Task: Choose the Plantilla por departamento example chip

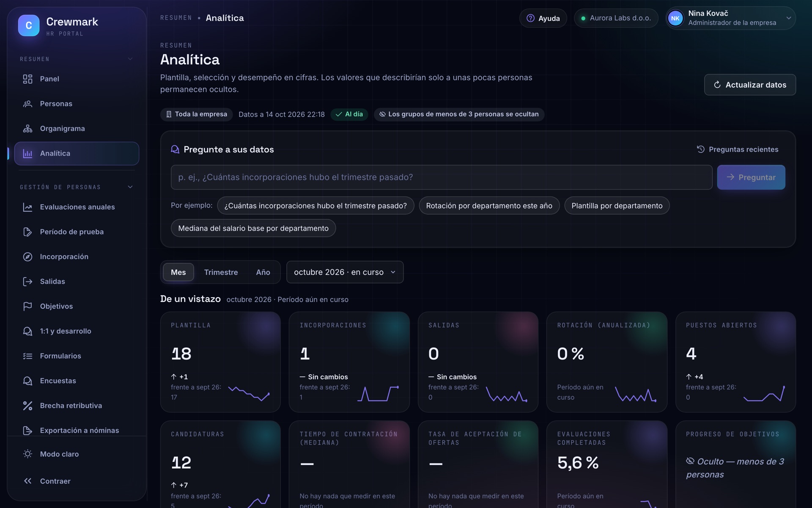Action: coord(617,206)
